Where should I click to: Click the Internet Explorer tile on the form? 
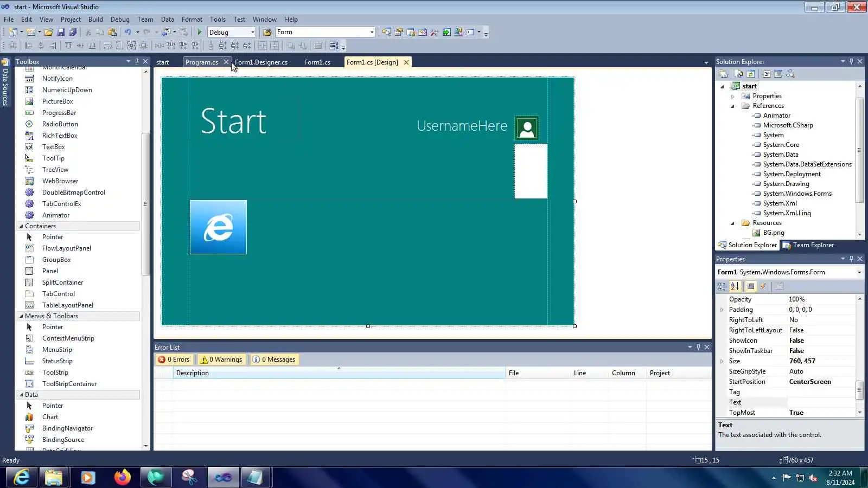(218, 227)
